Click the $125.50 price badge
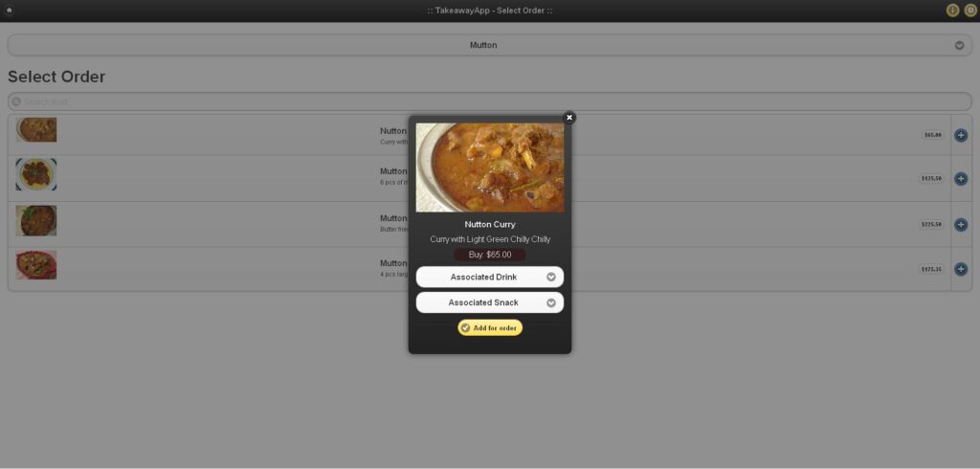The width and height of the screenshot is (980, 469). point(931,179)
